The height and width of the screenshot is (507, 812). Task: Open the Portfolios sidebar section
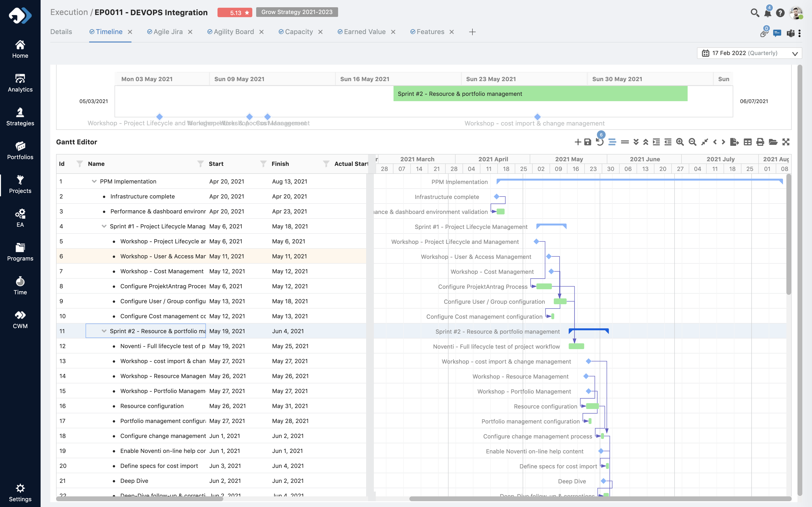coord(20,151)
